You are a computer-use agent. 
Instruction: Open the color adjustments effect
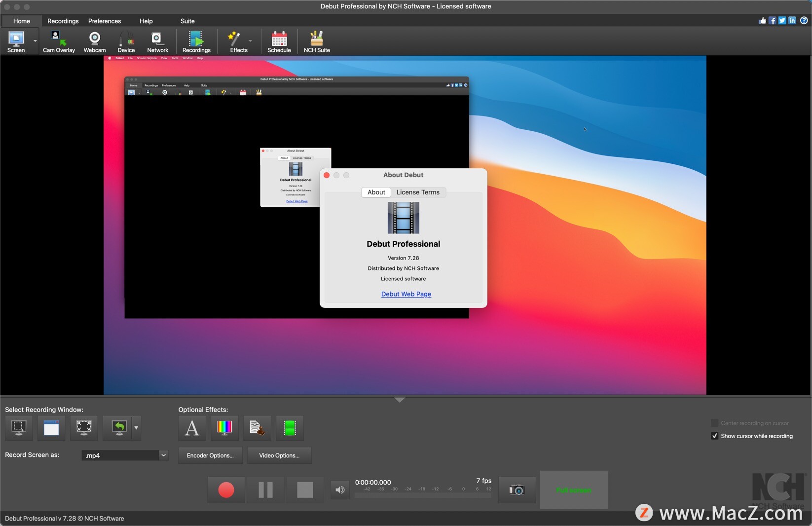[x=224, y=427]
